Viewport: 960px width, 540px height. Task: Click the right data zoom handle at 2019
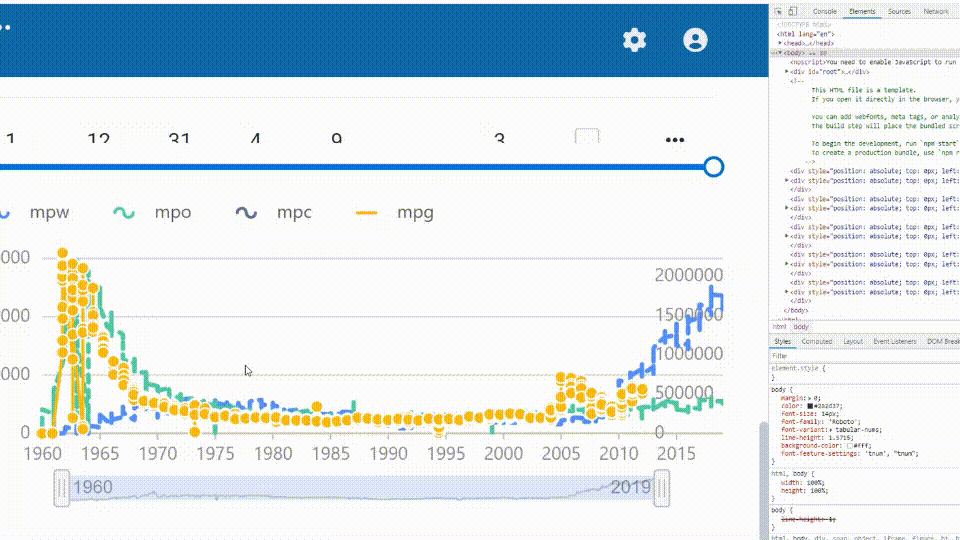tap(662, 488)
